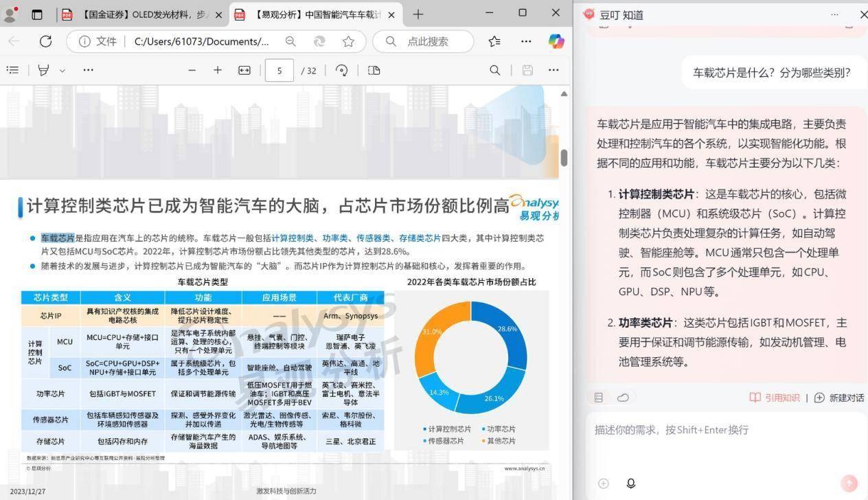Click the find in PDF magnifier icon
The width and height of the screenshot is (868, 500).
(x=494, y=70)
